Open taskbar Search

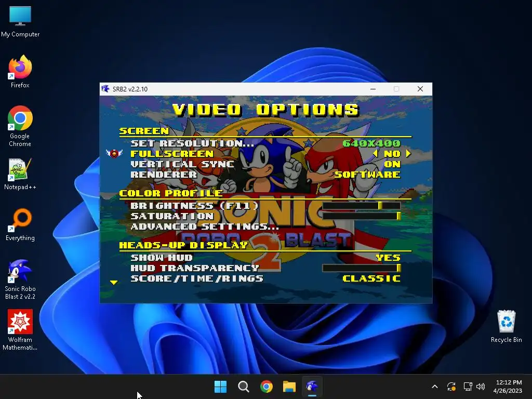[x=244, y=387]
